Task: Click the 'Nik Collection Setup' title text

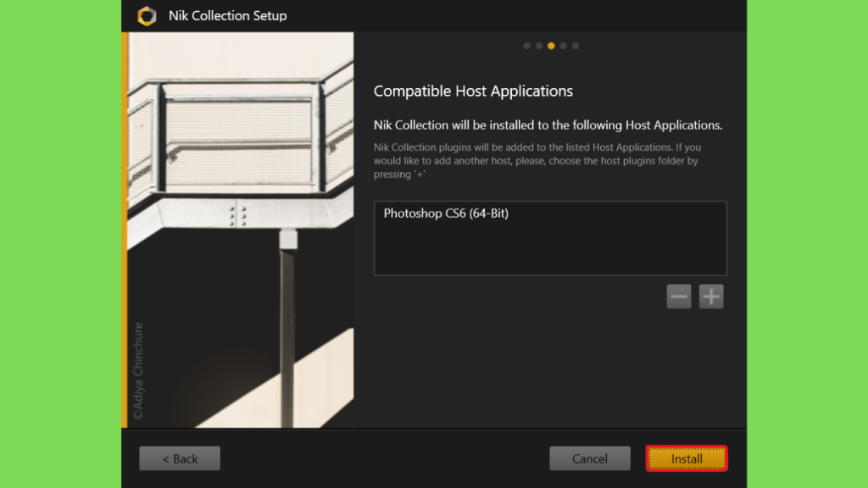Action: pos(227,16)
